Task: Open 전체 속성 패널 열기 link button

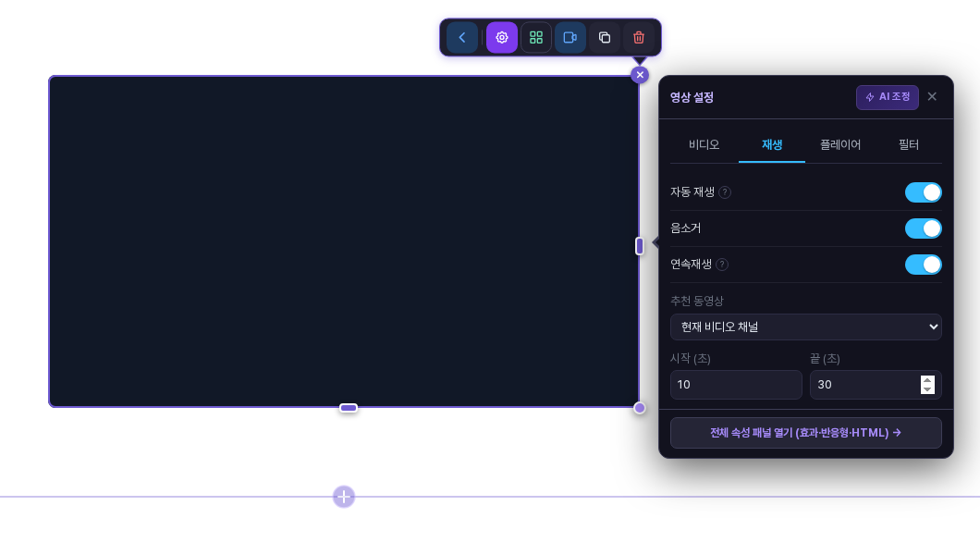Action: tap(805, 433)
